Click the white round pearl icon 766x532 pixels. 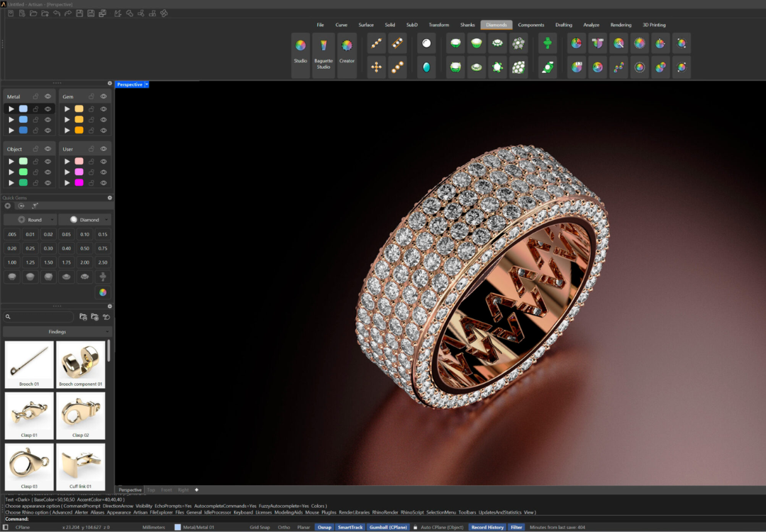point(426,43)
